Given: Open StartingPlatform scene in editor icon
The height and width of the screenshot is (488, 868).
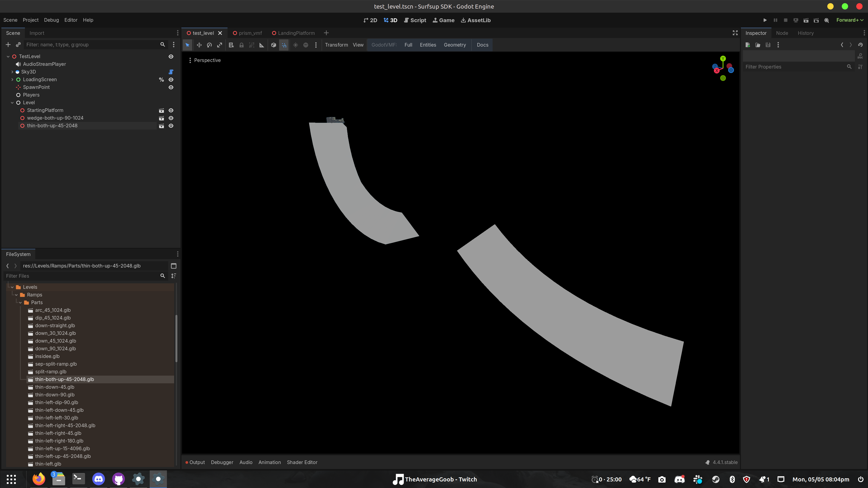Looking at the screenshot, I should (161, 111).
